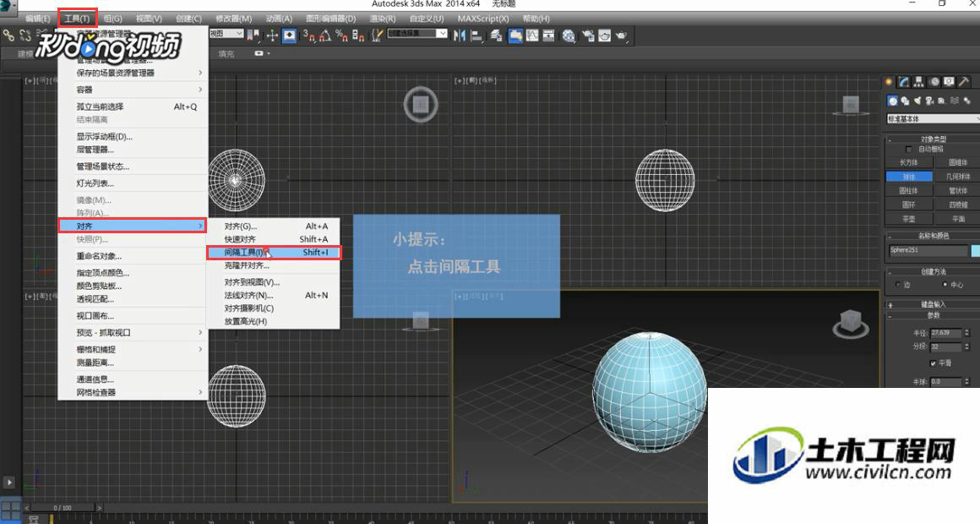The image size is (980, 524).
Task: Open the 组(G) menu
Action: 112,19
